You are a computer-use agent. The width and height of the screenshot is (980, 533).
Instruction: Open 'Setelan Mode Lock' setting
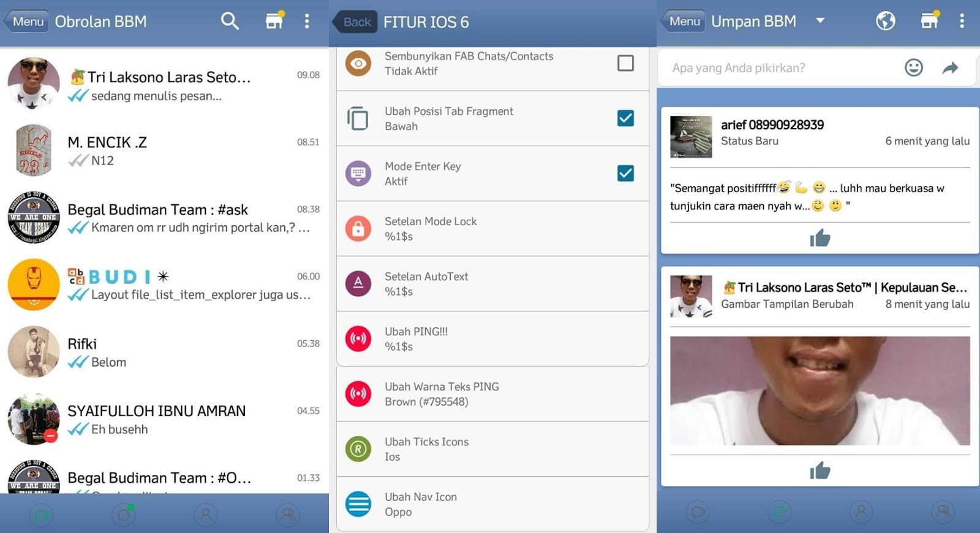(492, 228)
